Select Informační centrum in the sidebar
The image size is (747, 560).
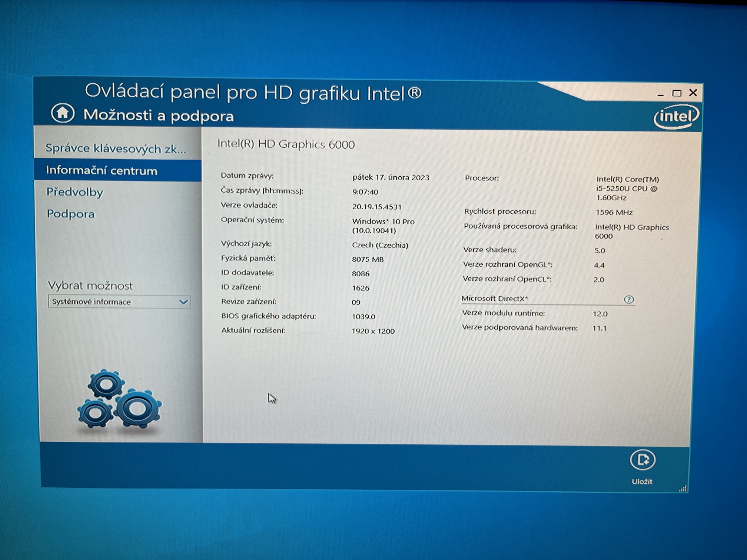pos(102,170)
